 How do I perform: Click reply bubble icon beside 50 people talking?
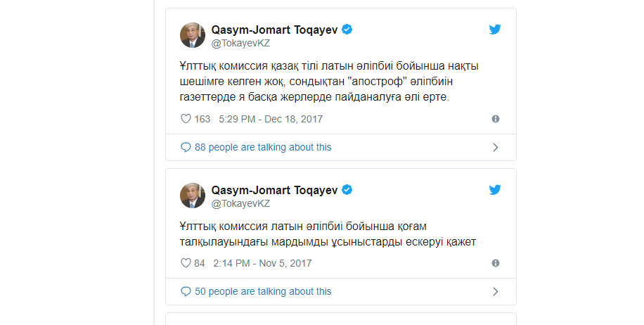tap(186, 292)
